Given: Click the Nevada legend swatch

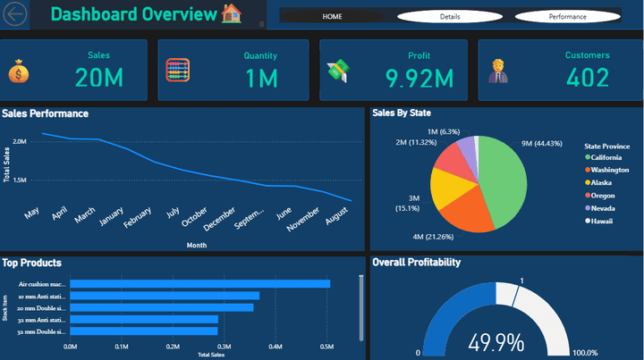Looking at the screenshot, I should point(588,208).
